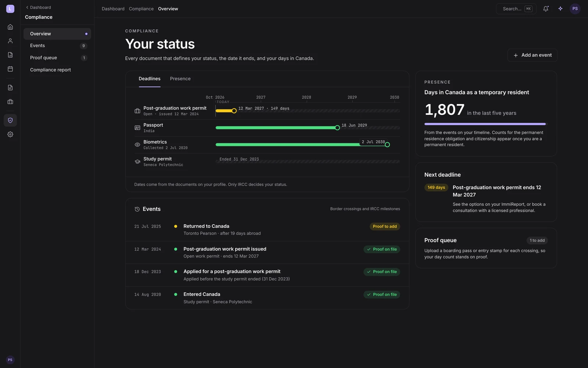The image size is (588, 368).
Task: Click the Proof queue card heading
Action: pyautogui.click(x=440, y=240)
